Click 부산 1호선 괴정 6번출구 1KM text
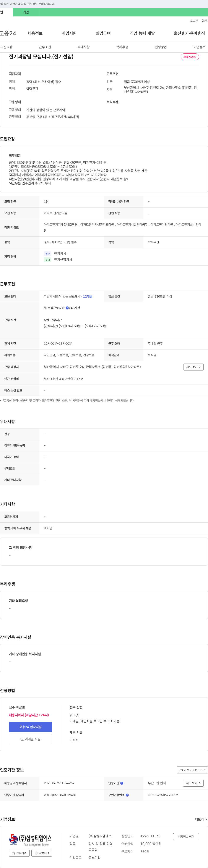This screenshot has height=868, width=208. (x=63, y=379)
